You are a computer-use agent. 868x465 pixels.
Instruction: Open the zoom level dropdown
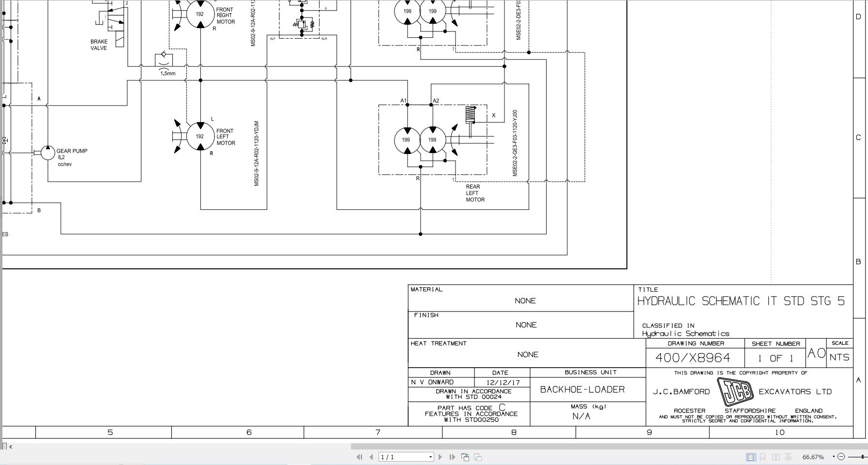834,456
